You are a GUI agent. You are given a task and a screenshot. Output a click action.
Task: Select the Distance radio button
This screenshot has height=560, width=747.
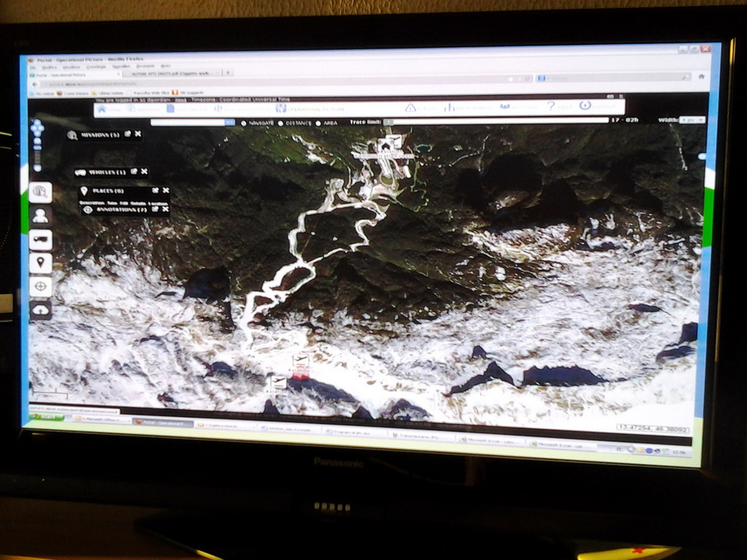[x=280, y=123]
